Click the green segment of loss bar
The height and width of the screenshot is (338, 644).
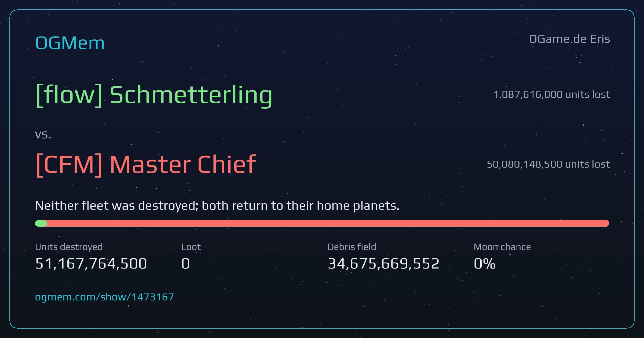click(41, 223)
